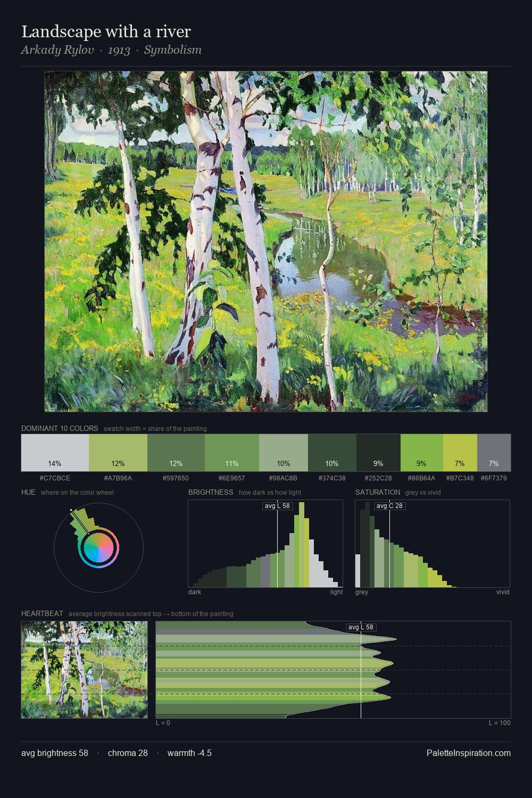Choose the #6E9657 green swatch
Image resolution: width=532 pixels, height=798 pixels.
click(232, 453)
